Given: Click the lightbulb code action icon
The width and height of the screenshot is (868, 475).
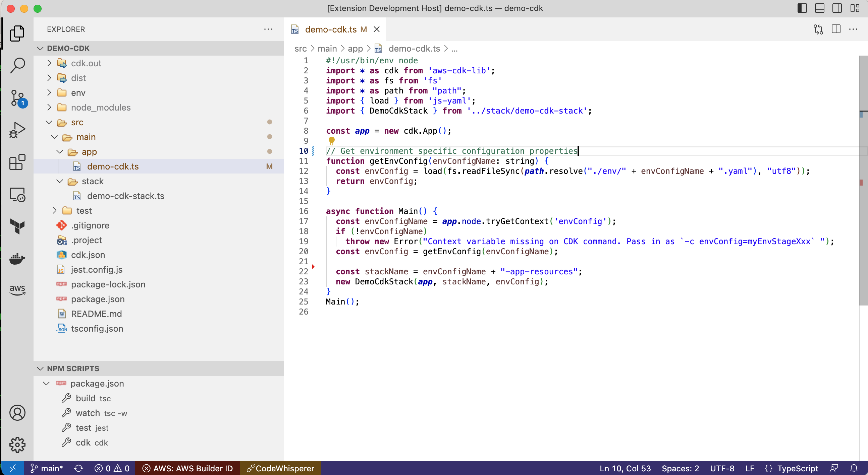Looking at the screenshot, I should pos(332,140).
